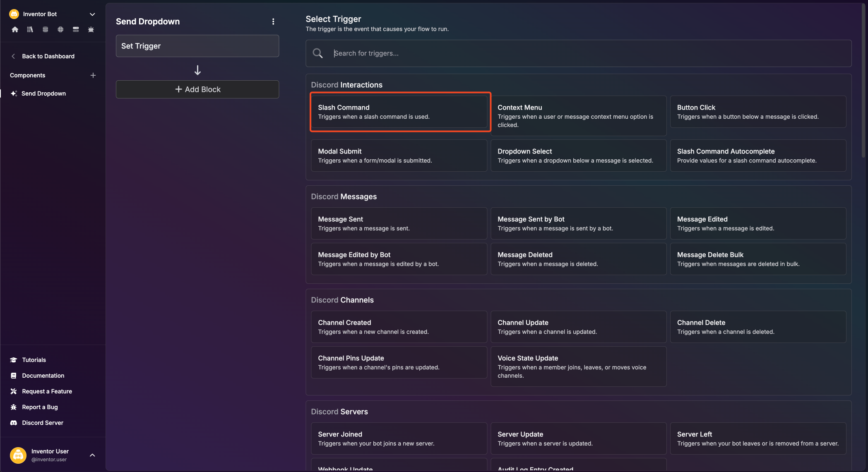The height and width of the screenshot is (472, 868).
Task: Pick the Channel Delete trigger
Action: 758,327
